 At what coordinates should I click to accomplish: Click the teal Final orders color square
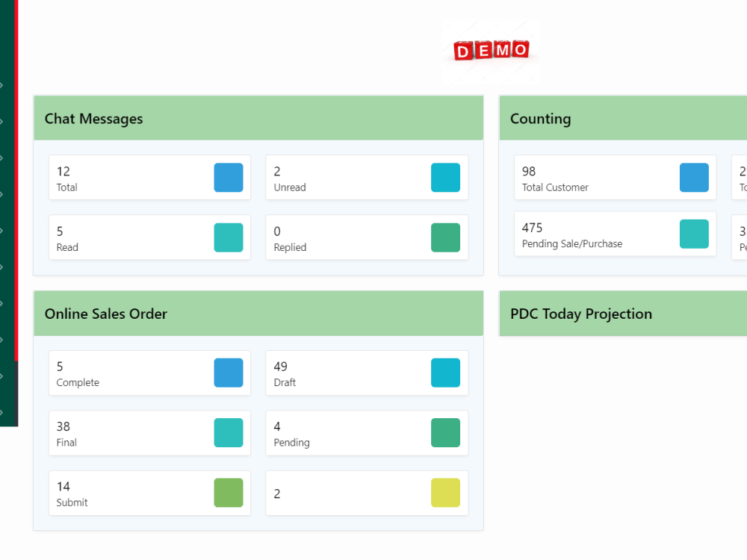pyautogui.click(x=229, y=433)
